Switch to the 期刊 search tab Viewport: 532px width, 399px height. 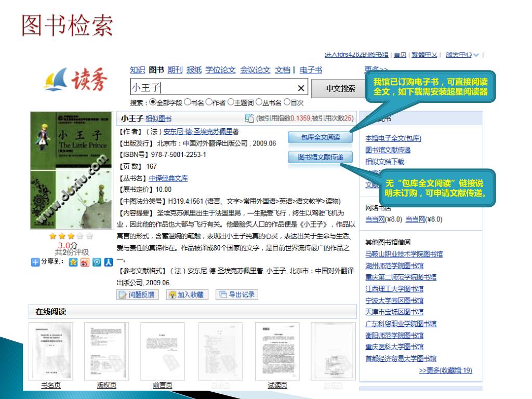tap(175, 70)
